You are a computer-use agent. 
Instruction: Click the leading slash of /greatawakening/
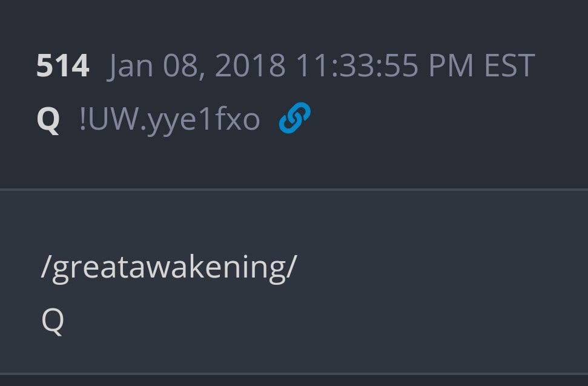pyautogui.click(x=45, y=267)
